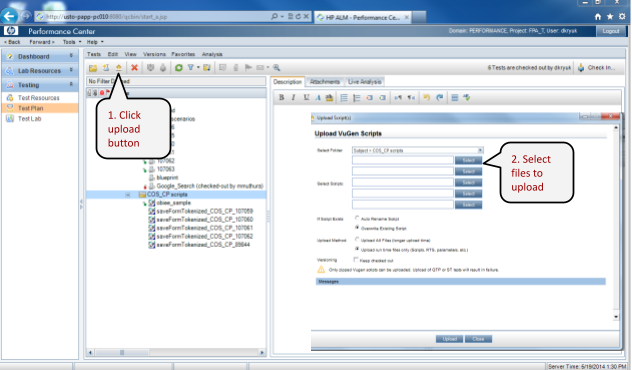632x370 pixels.
Task: Click the Find magnifier toolbar icon
Action: (276, 67)
